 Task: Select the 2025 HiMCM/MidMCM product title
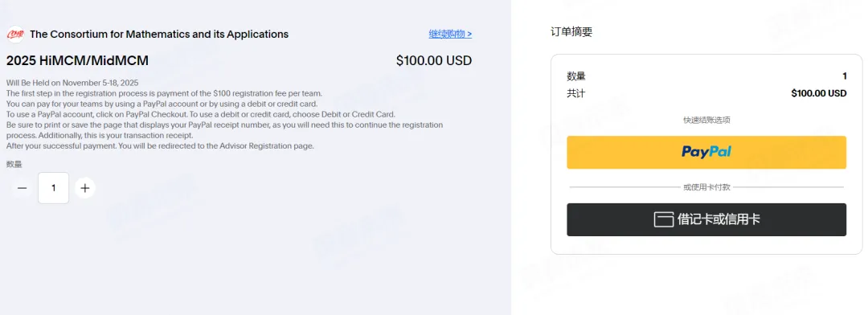pos(77,60)
